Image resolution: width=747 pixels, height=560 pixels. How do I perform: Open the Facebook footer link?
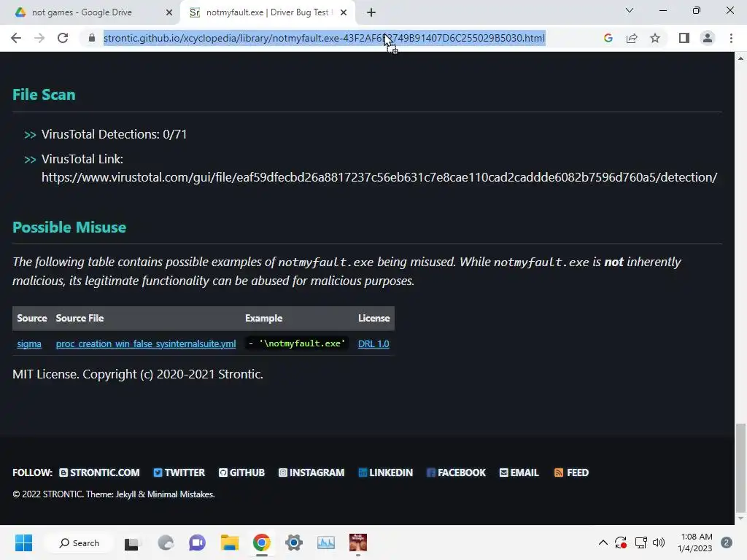(x=456, y=472)
